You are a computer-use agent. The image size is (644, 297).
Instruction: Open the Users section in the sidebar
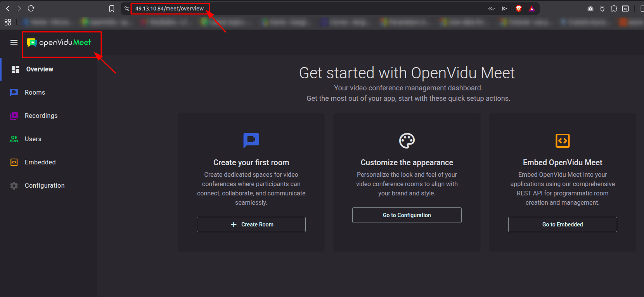48,139
